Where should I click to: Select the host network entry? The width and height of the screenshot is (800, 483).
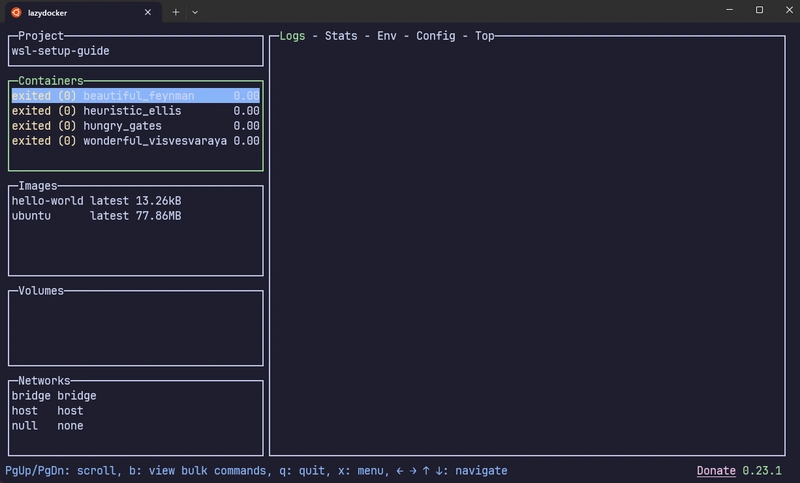(47, 411)
